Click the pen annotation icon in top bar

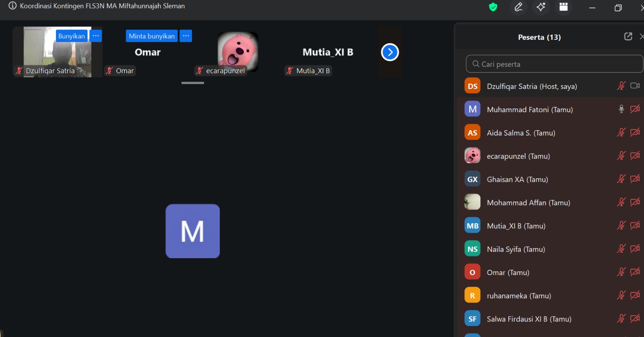click(x=518, y=7)
